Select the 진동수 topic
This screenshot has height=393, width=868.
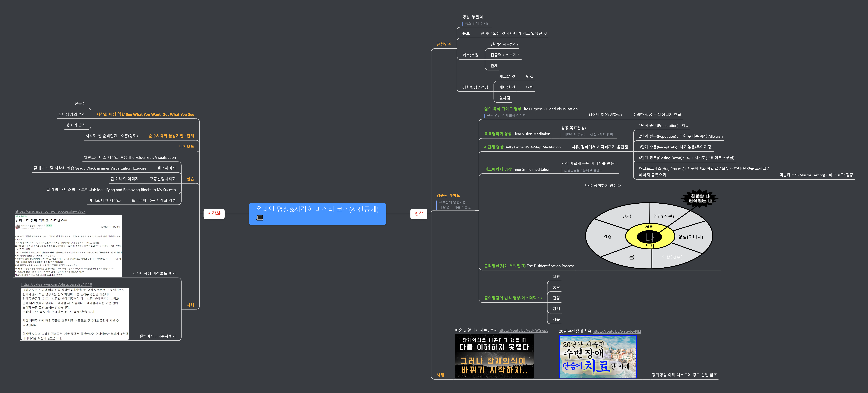pyautogui.click(x=80, y=104)
